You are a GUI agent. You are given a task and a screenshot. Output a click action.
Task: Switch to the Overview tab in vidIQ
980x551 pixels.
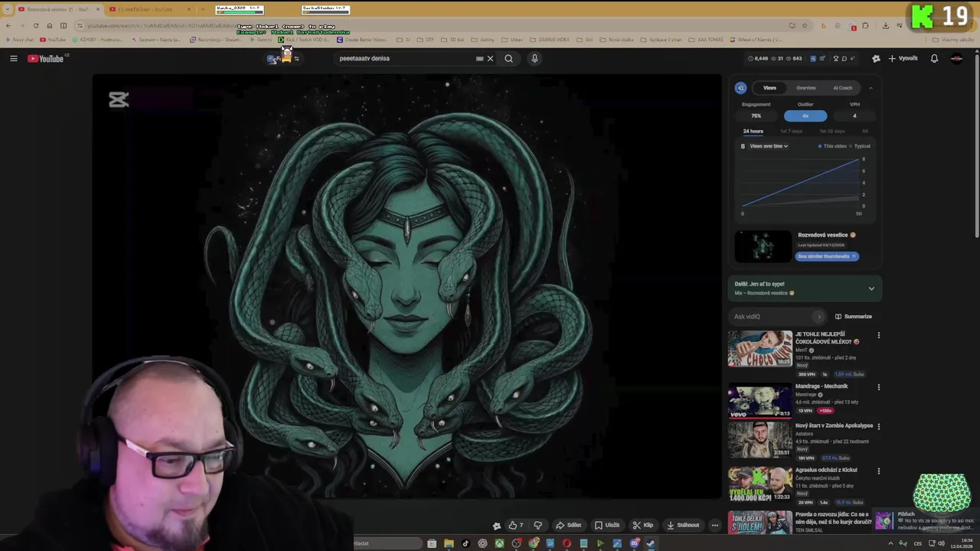[x=806, y=88]
